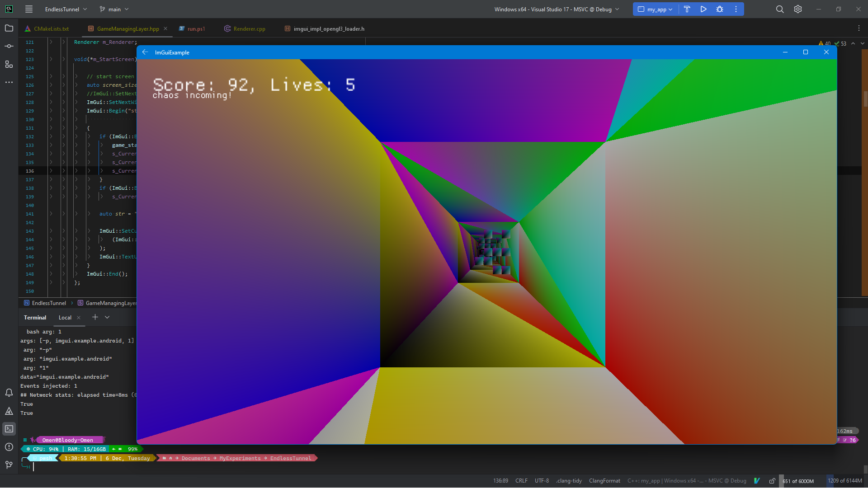Show Notifications bell panel
Viewport: 868px width, 488px height.
9,393
